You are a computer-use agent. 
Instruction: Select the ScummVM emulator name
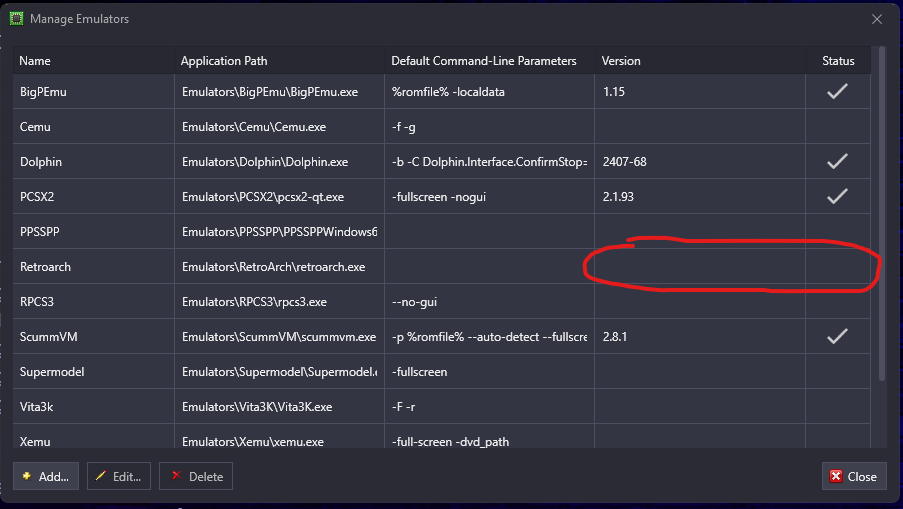(x=48, y=337)
